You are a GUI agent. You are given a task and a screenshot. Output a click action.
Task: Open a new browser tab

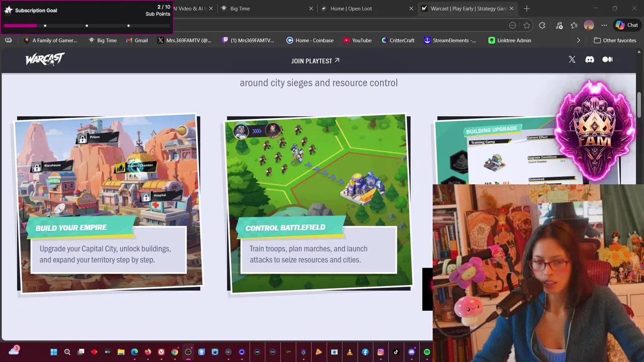pos(527,9)
